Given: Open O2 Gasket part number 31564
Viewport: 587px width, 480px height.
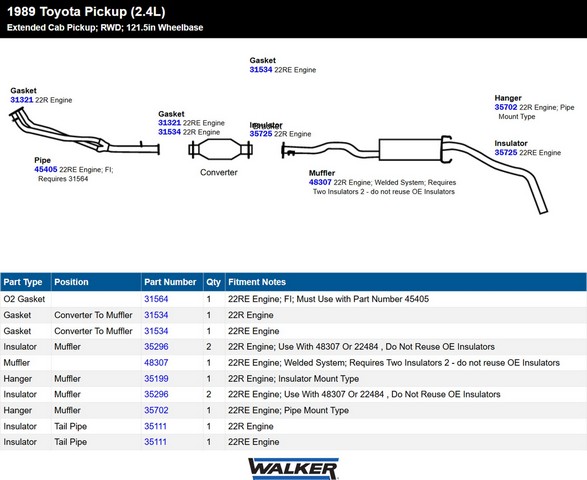Looking at the screenshot, I should click(x=156, y=299).
